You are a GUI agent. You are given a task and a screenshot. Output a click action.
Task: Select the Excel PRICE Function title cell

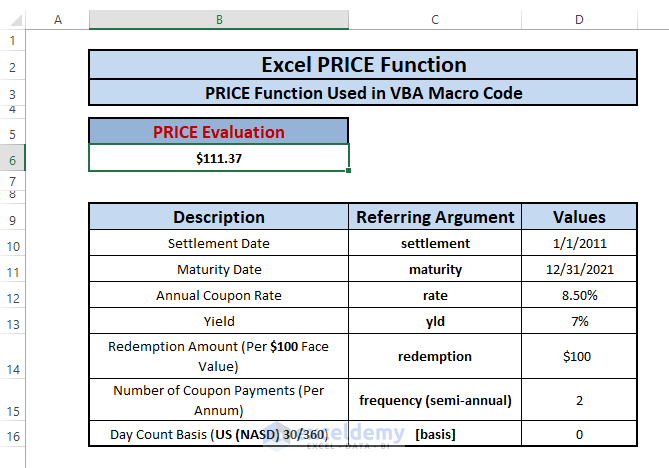click(x=363, y=65)
